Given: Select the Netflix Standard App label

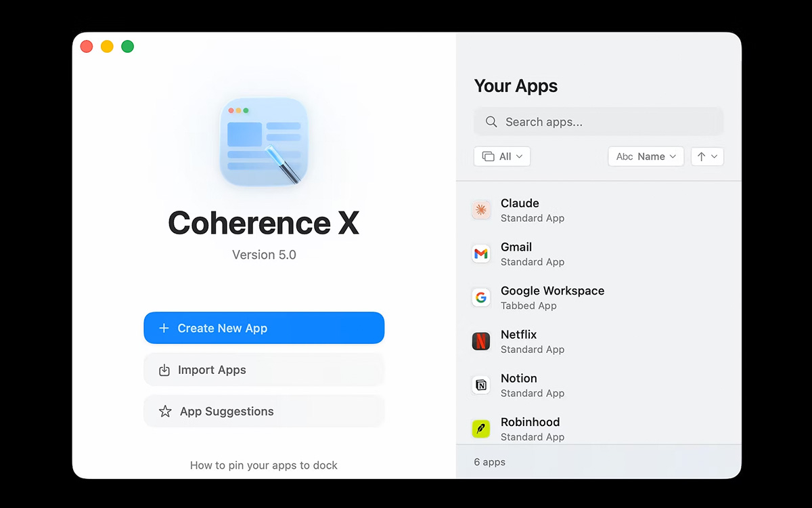Looking at the screenshot, I should pyautogui.click(x=532, y=350).
